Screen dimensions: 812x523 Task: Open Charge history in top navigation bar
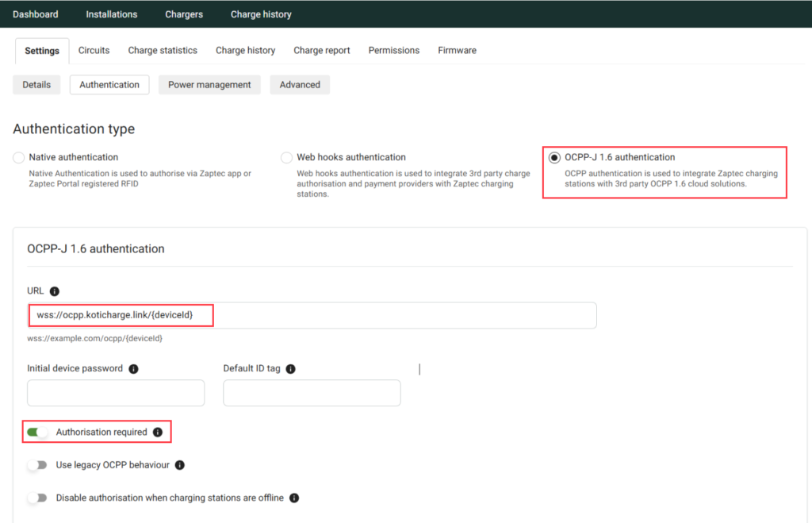click(261, 14)
